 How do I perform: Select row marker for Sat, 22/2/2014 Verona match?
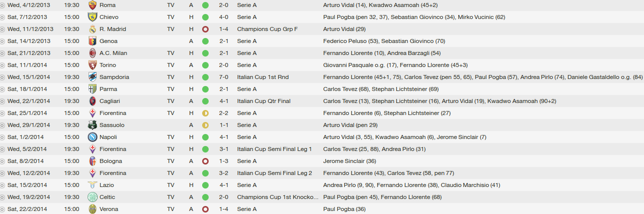2,209
